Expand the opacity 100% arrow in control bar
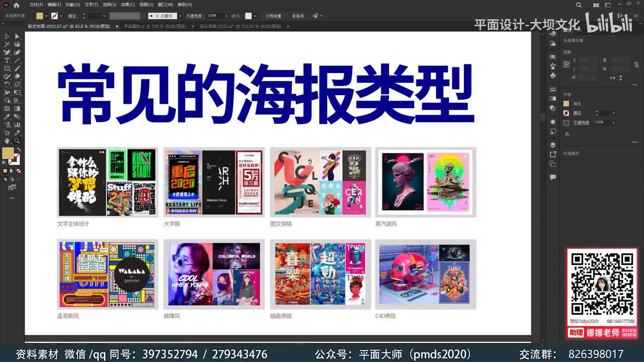 coord(226,16)
